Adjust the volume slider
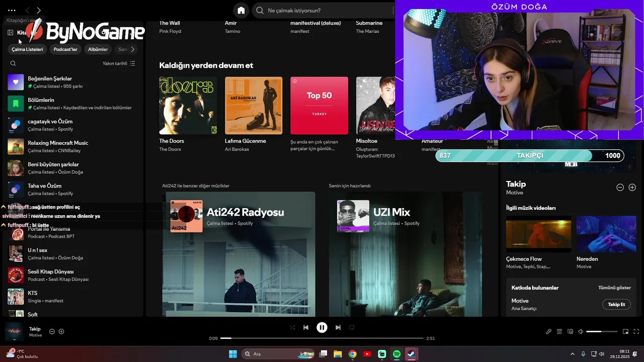 pos(602,331)
